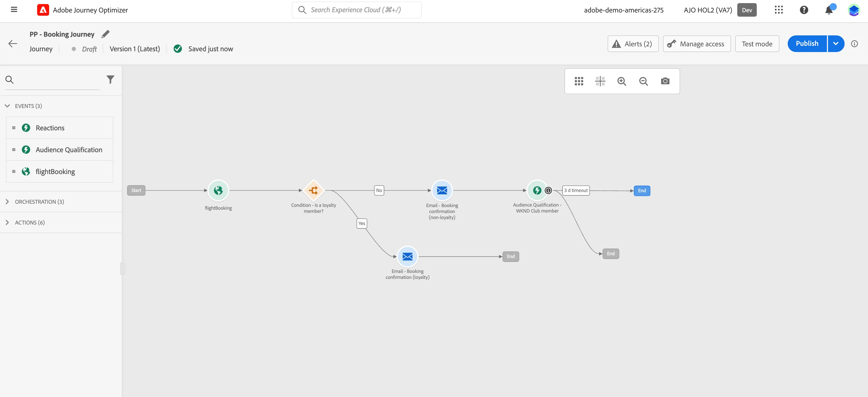
Task: Open the AJO HOL2 (VA7) sandbox selector
Action: click(x=708, y=10)
